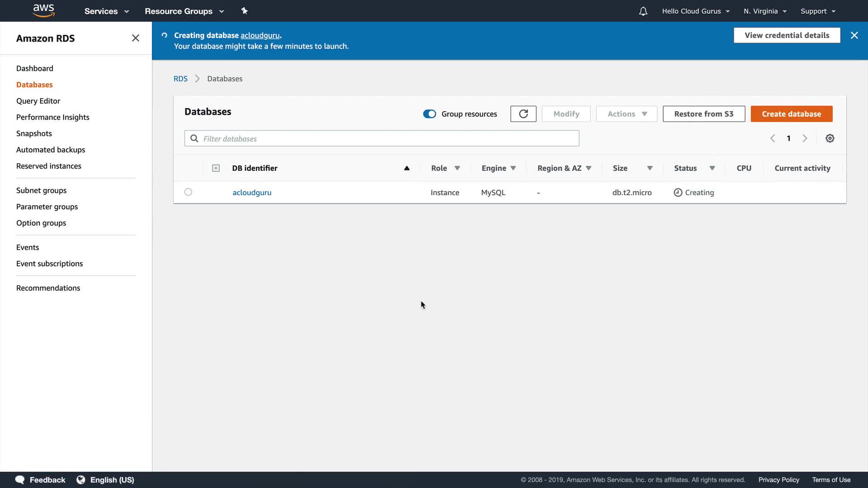Open the N. Virginia region dropdown
Viewport: 868px width, 488px height.
(764, 11)
